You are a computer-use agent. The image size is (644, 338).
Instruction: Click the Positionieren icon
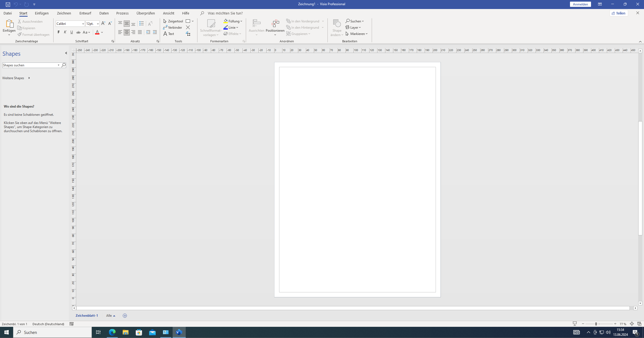[275, 24]
